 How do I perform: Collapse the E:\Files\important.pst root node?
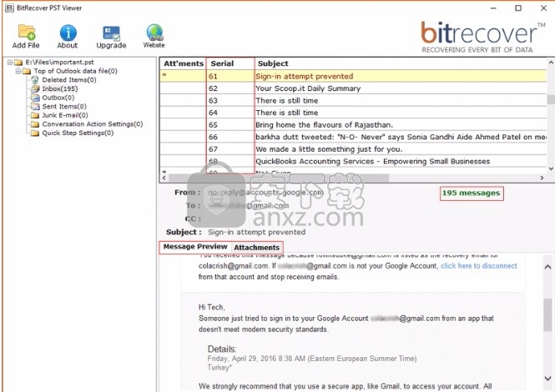(x=10, y=63)
